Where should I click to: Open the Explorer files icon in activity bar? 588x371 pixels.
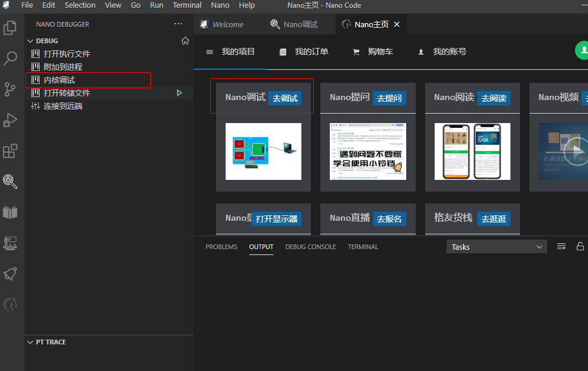click(10, 28)
